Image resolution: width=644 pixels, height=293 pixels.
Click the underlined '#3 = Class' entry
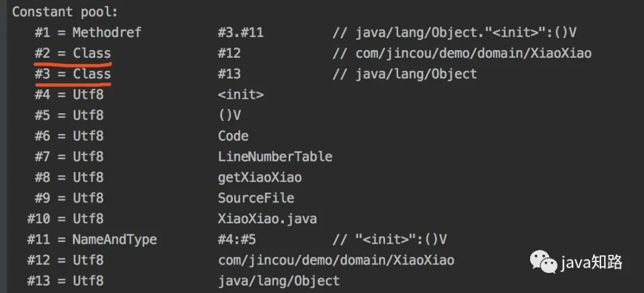(x=73, y=74)
